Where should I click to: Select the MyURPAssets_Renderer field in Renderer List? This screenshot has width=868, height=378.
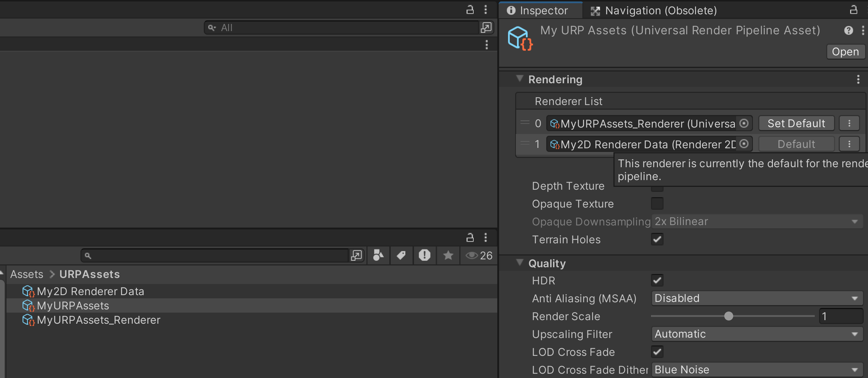click(649, 124)
